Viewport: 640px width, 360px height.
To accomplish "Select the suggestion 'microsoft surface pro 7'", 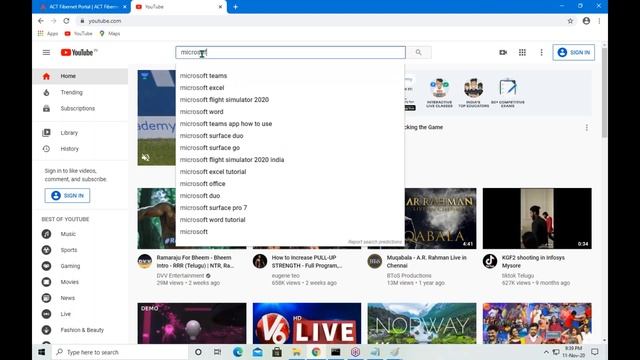I will click(x=290, y=208).
